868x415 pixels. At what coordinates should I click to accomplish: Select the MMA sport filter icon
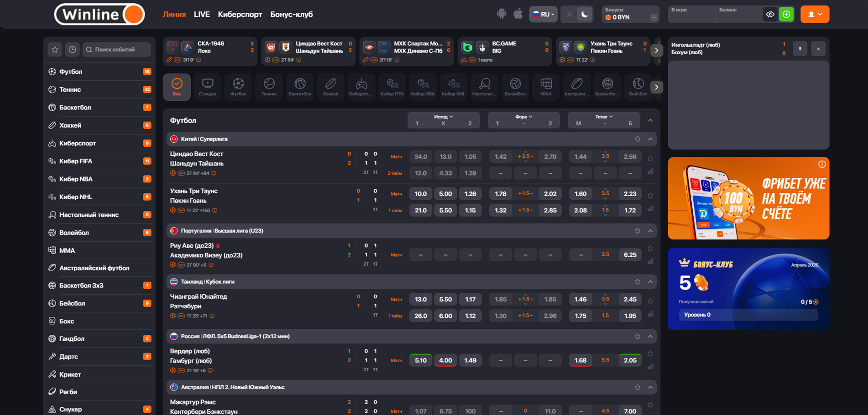tap(546, 87)
